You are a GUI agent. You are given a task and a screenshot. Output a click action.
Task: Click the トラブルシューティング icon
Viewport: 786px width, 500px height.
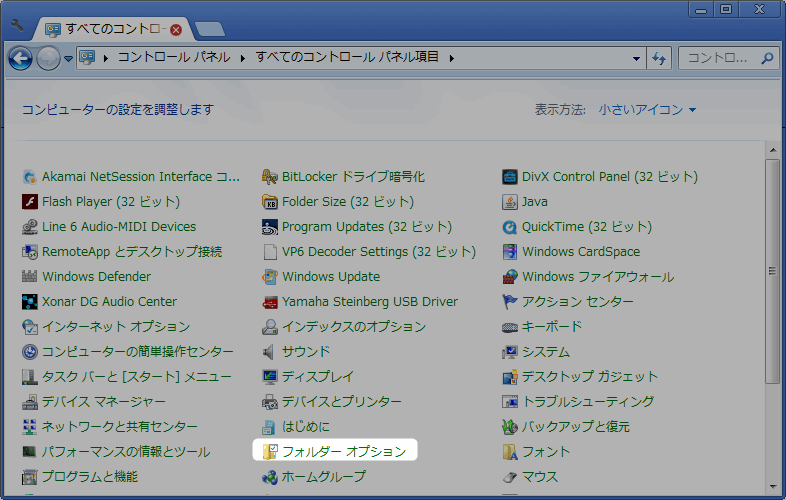pyautogui.click(x=510, y=402)
